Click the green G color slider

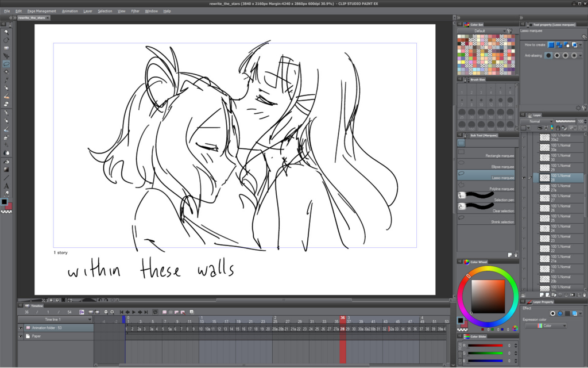coord(485,353)
